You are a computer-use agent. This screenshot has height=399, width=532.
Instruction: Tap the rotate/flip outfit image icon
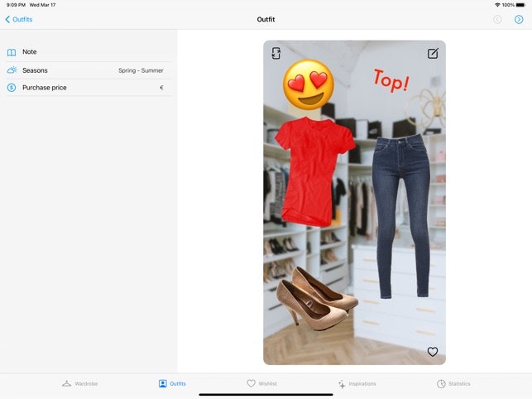[x=276, y=53]
